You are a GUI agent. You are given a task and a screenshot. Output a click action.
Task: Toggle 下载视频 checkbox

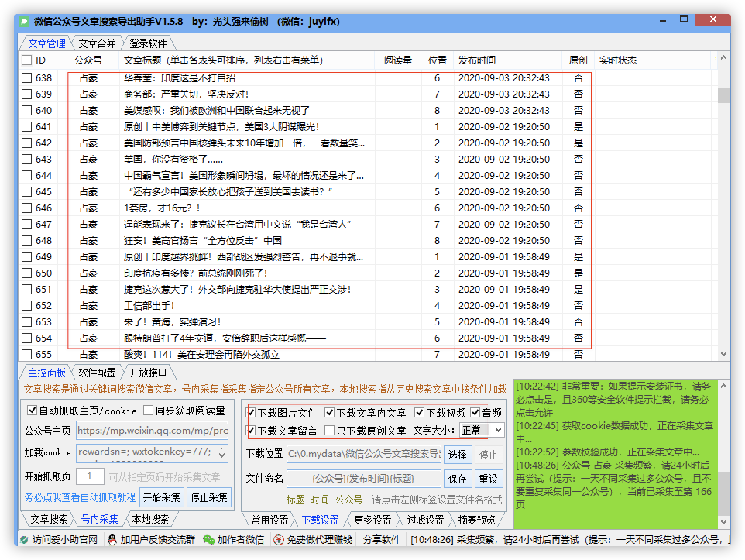coord(419,412)
